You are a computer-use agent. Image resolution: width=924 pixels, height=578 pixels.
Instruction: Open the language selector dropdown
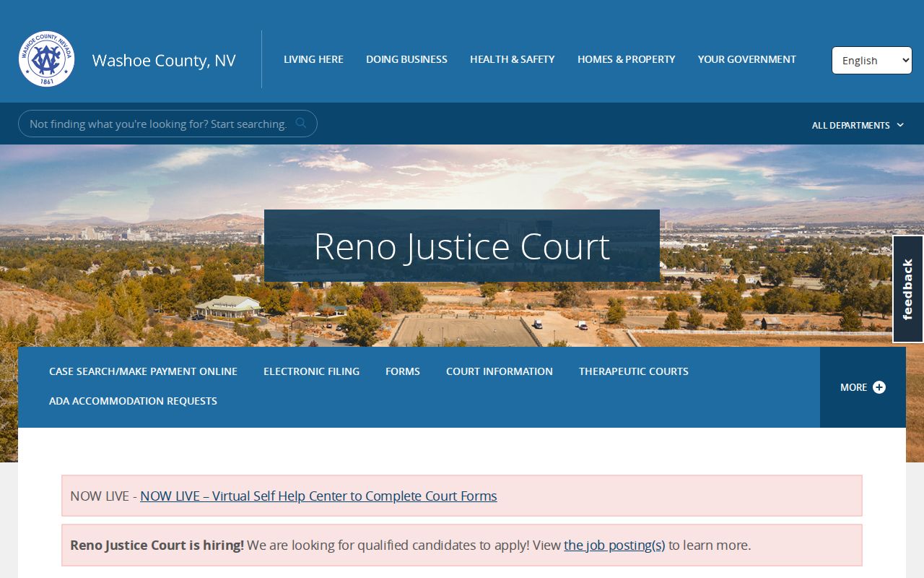coord(872,61)
